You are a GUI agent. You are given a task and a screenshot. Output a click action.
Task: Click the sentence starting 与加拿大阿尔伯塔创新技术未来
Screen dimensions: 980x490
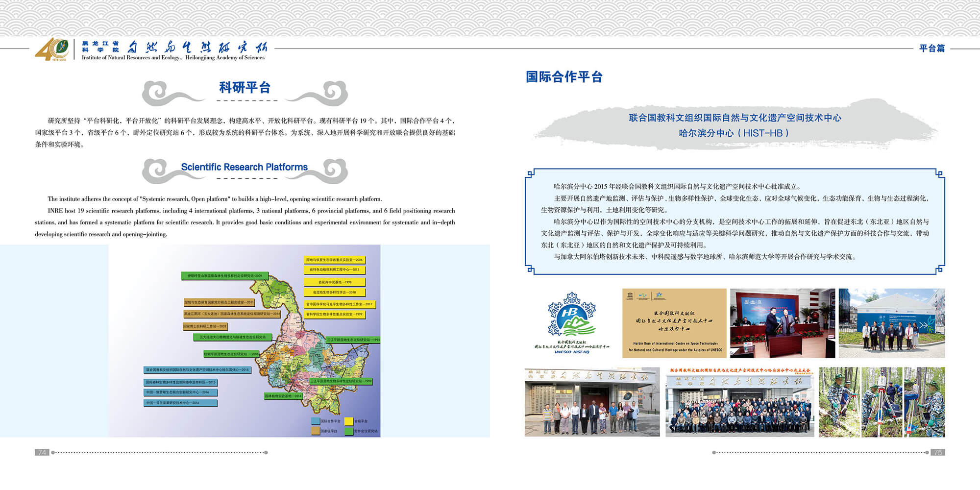(705, 257)
